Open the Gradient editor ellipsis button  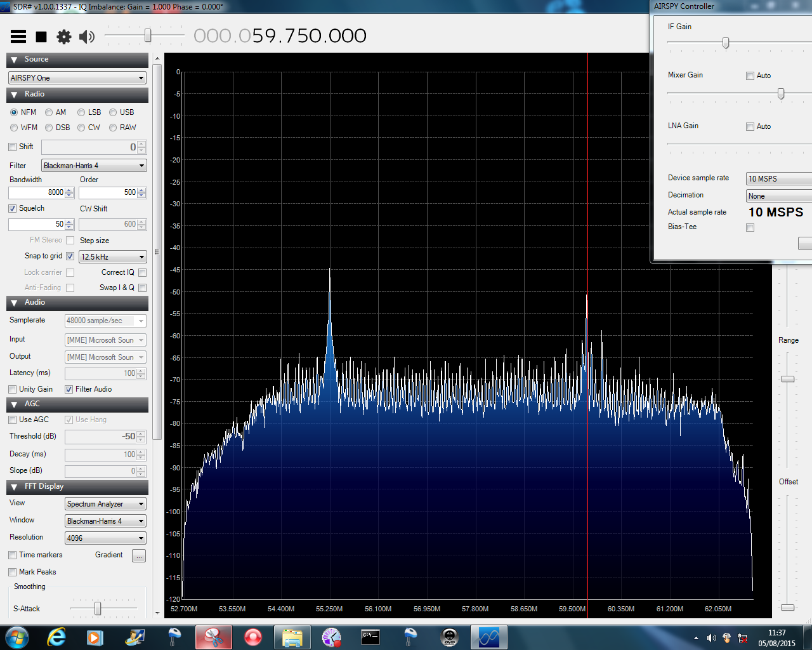pos(139,556)
